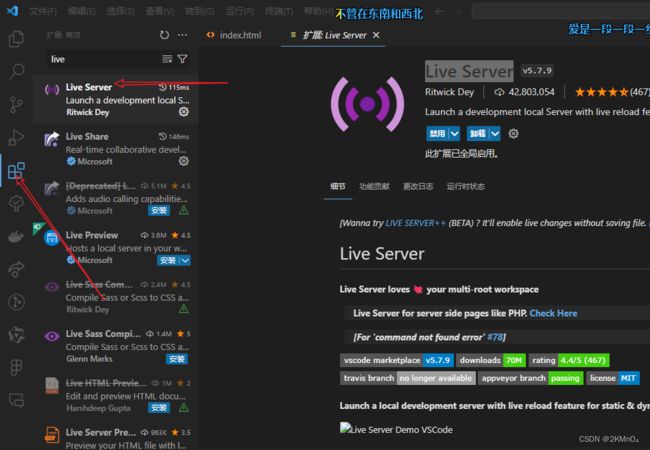Open the tree icon view in activity bar
650x450 pixels.
click(16, 203)
